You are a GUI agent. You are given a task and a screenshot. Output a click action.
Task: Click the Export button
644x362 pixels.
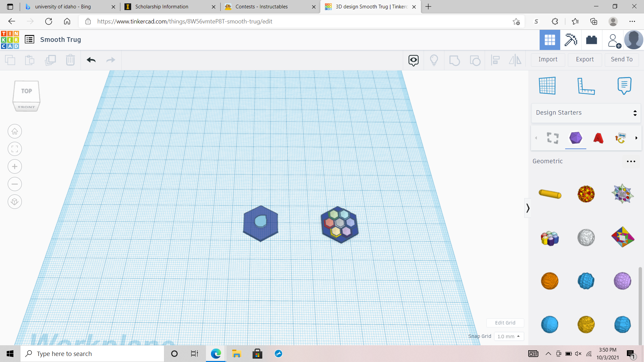point(584,59)
